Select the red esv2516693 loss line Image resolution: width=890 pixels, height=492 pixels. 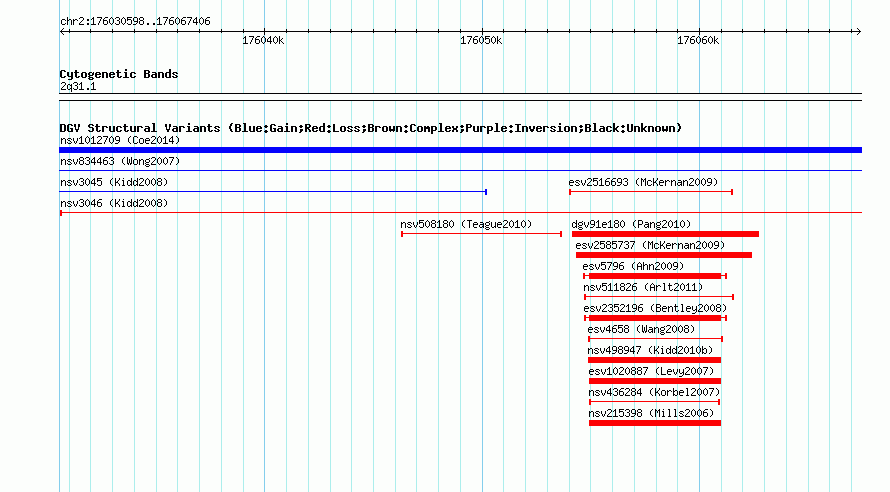(651, 192)
